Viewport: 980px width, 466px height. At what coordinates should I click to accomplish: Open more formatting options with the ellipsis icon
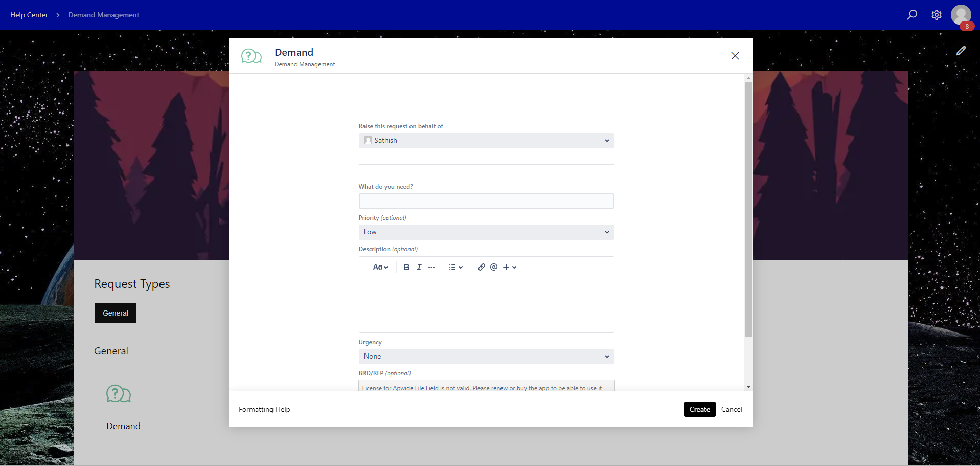431,267
